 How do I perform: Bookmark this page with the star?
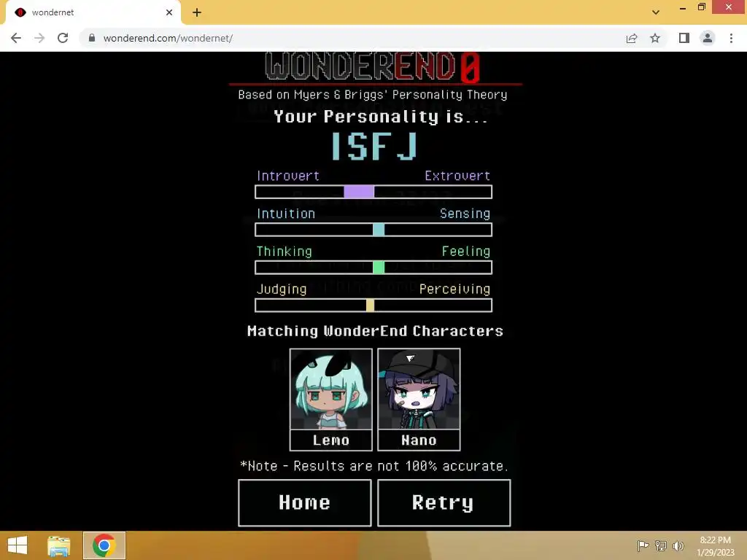pos(655,38)
